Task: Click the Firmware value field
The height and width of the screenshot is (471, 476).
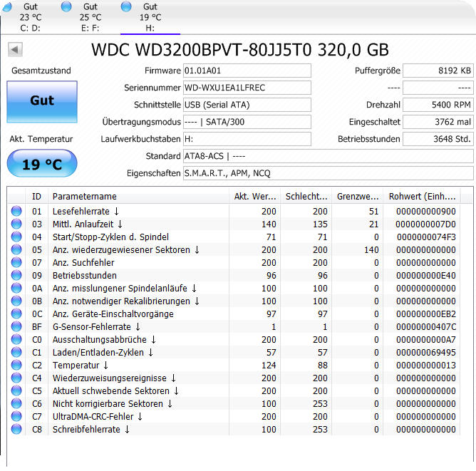Action: 247,71
